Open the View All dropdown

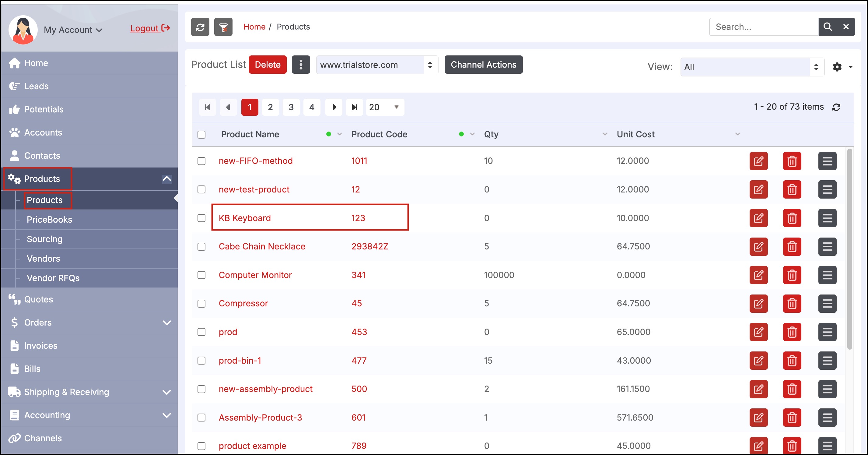pyautogui.click(x=752, y=67)
